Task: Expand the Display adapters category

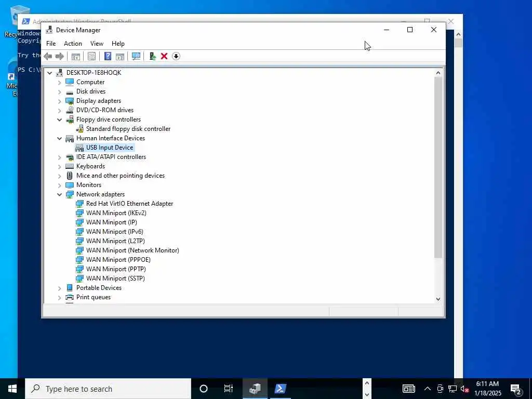Action: click(60, 101)
